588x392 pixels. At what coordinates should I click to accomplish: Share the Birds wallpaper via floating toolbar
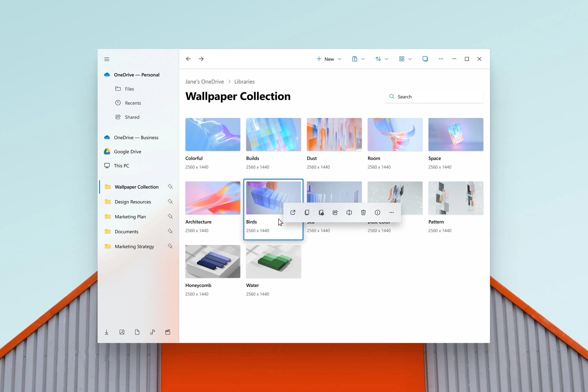tap(335, 212)
